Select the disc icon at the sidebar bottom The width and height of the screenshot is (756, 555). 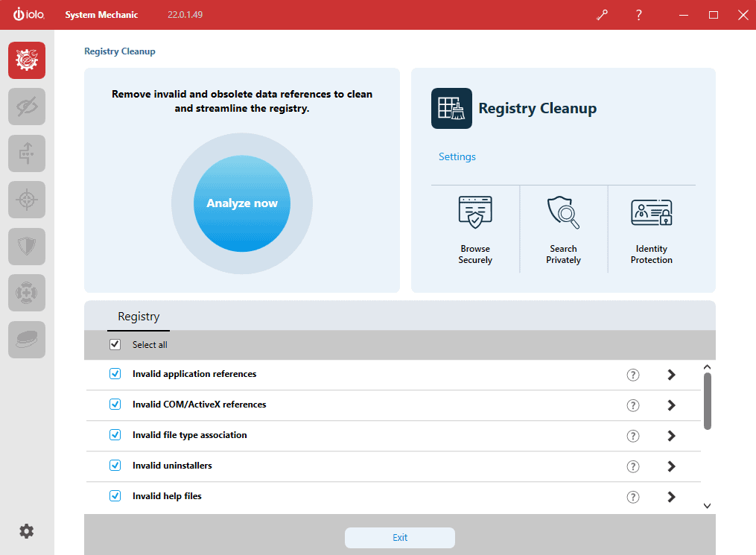point(26,340)
